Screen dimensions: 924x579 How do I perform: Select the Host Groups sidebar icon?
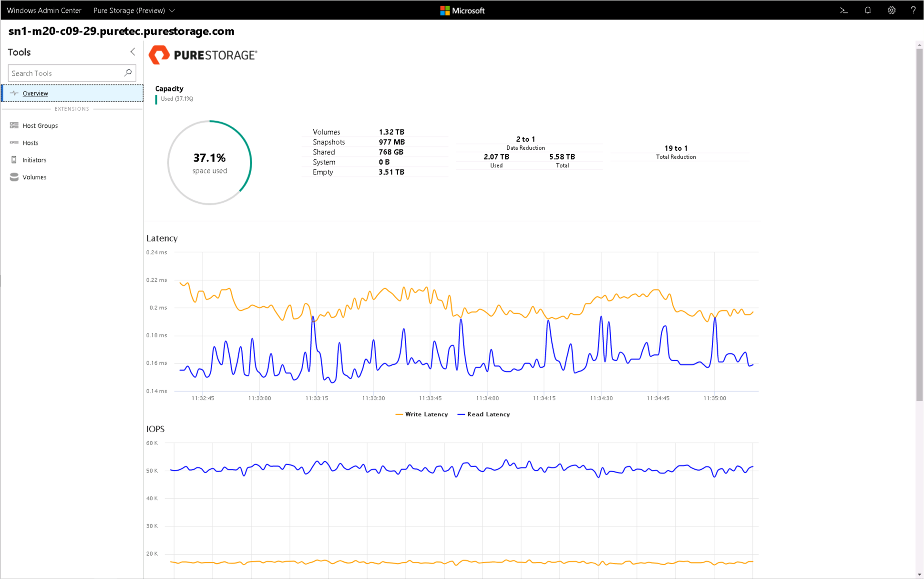[x=14, y=125]
